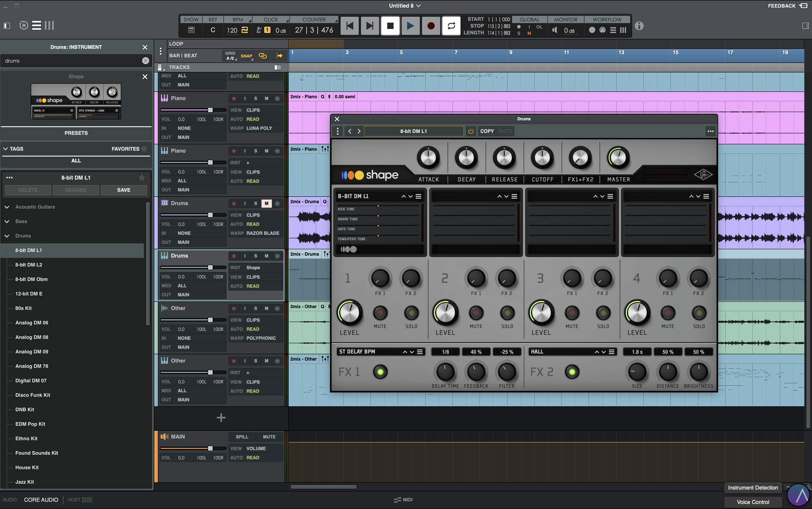Open the WARP RAZOR BLADE dropdown

point(263,233)
